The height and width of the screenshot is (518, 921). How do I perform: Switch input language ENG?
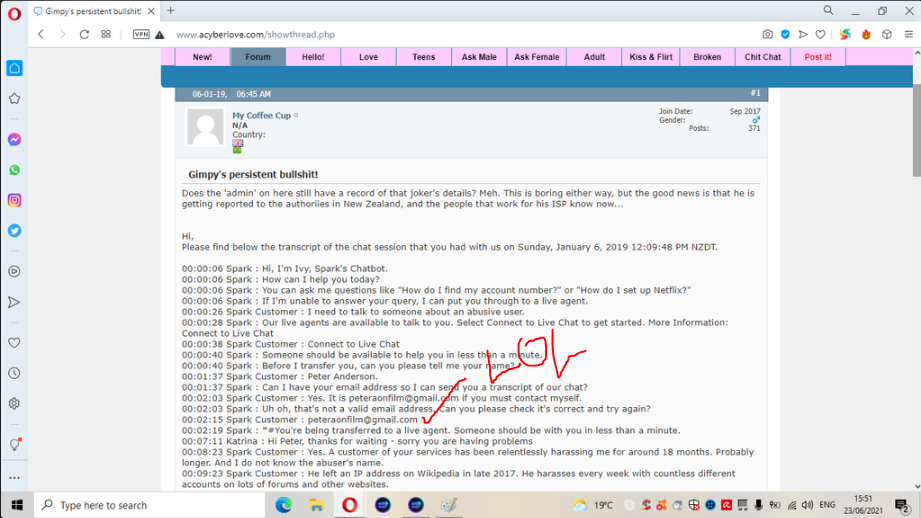[x=827, y=505]
